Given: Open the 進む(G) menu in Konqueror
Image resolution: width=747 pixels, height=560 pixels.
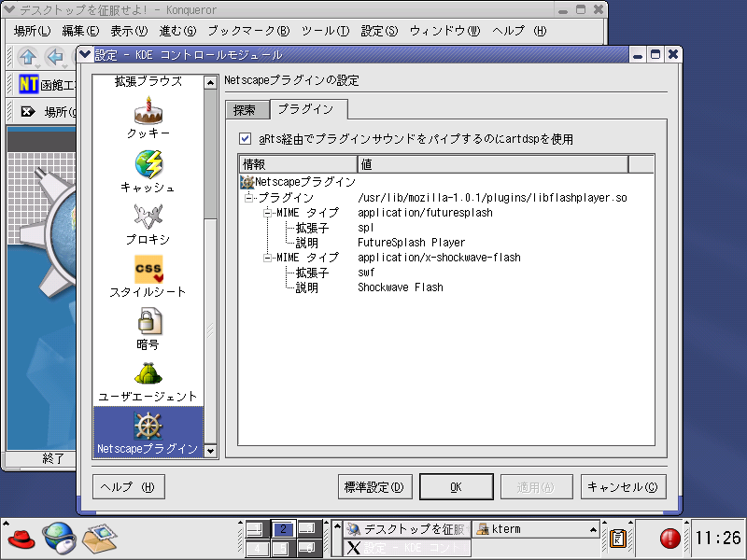Looking at the screenshot, I should [177, 31].
